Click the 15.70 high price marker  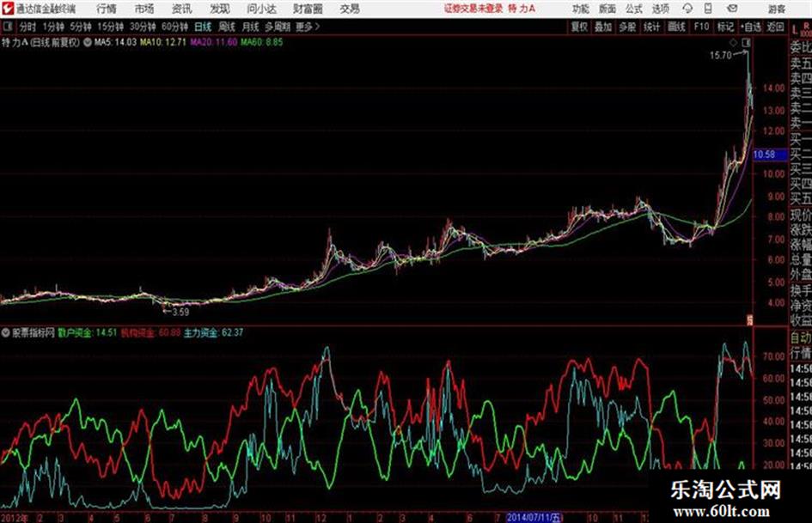[720, 55]
